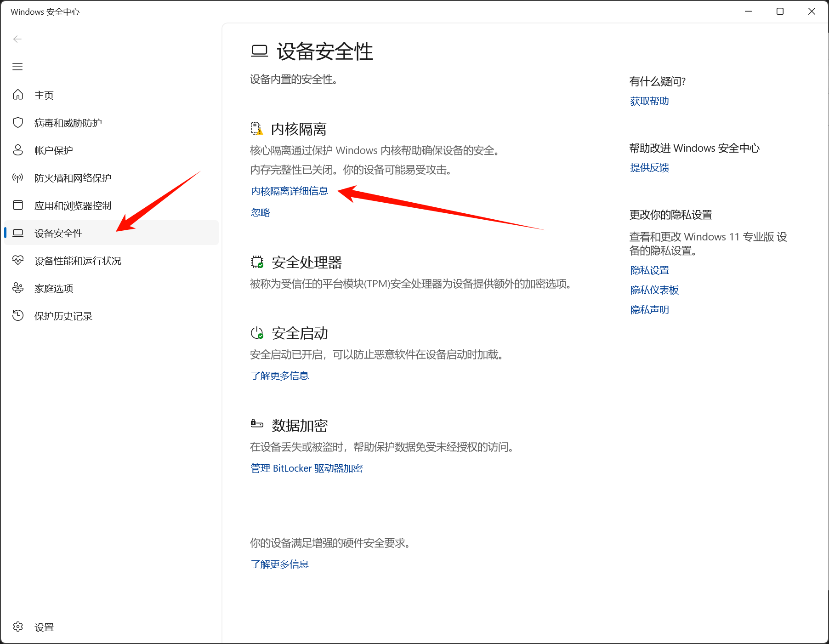Click the 提供反馈 link

[649, 168]
